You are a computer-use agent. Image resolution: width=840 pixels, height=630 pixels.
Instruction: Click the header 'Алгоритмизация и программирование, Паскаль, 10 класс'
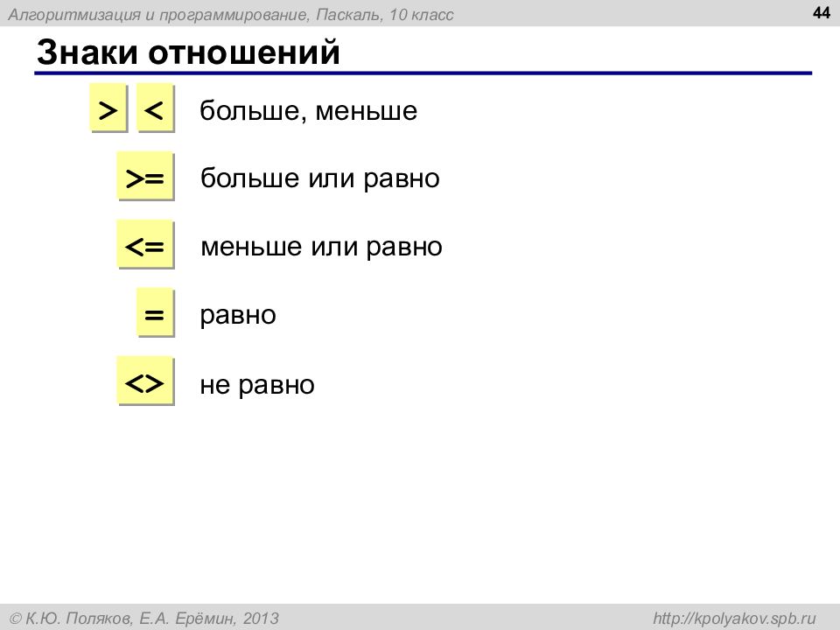coord(230,15)
